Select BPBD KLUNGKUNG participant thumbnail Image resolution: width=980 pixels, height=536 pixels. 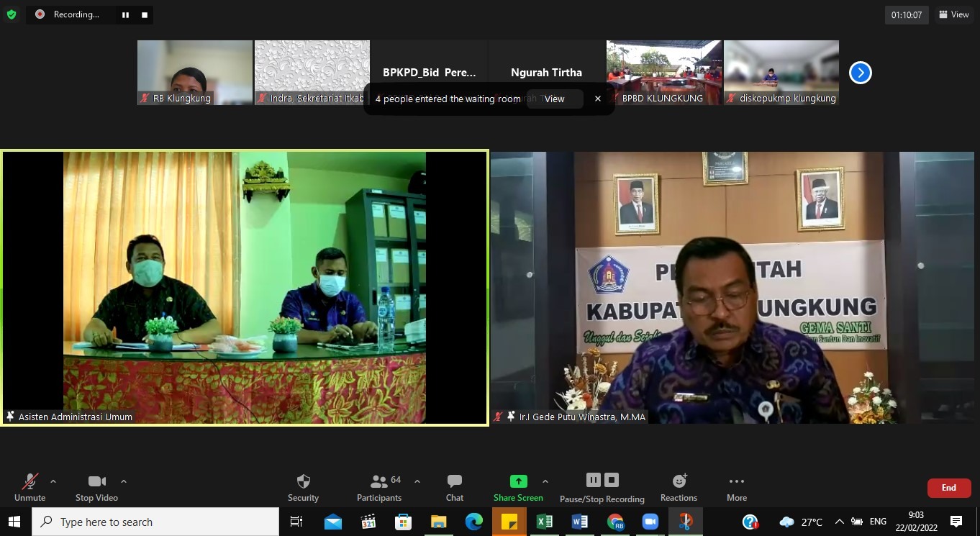click(664, 73)
